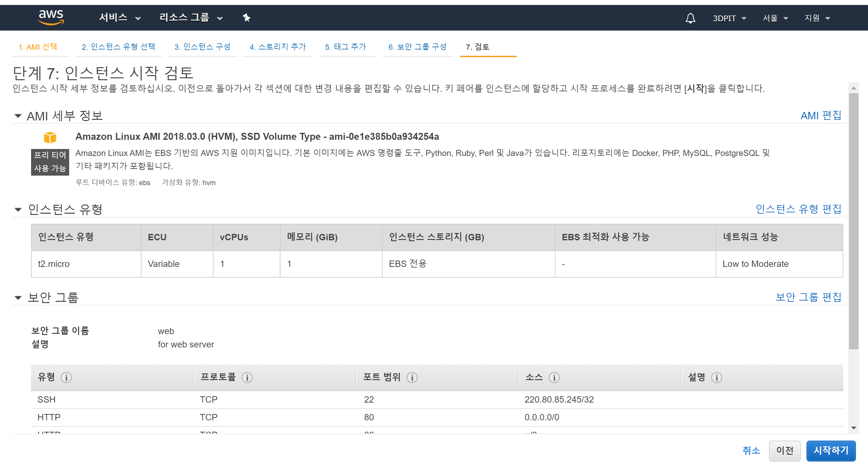Click the orange AMI cube icon

coord(50,137)
